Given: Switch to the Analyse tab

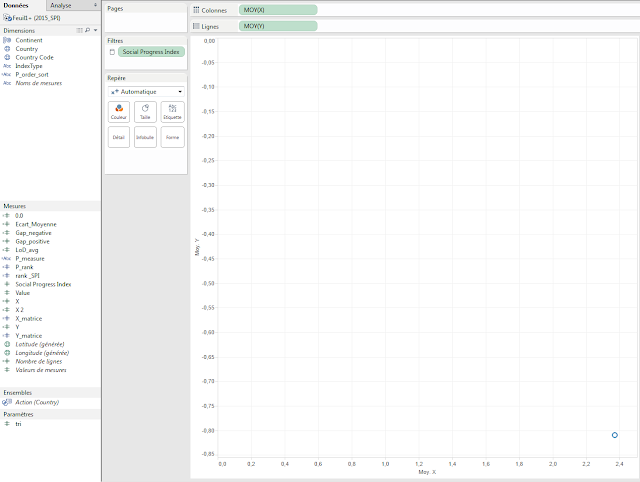Looking at the screenshot, I should (x=61, y=5).
